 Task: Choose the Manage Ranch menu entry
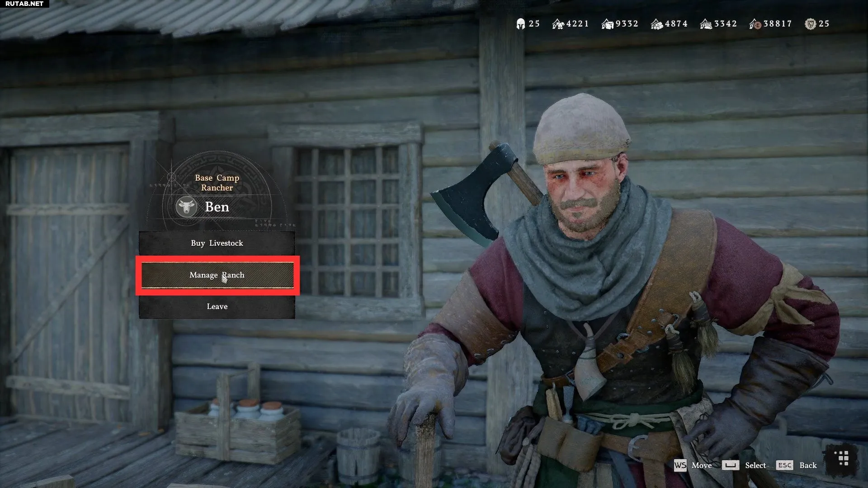[x=217, y=275]
